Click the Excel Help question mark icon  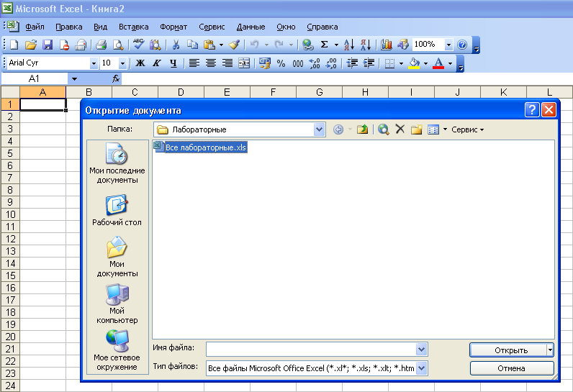click(x=462, y=45)
